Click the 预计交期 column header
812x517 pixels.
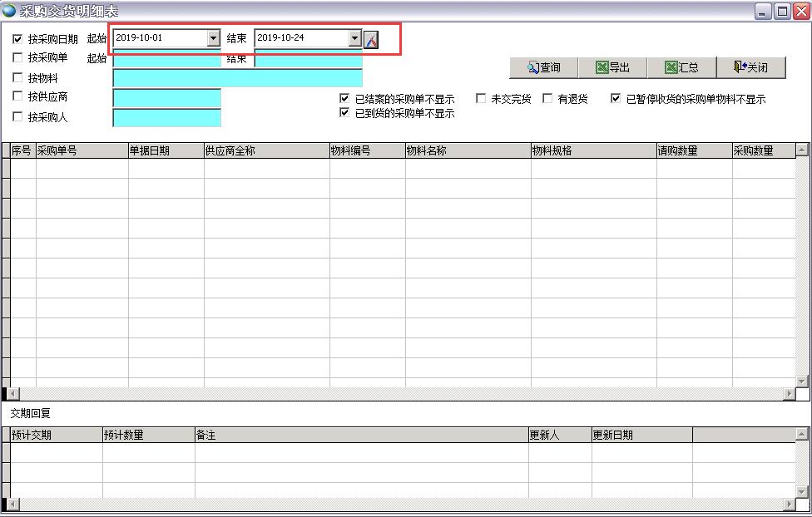pos(56,435)
